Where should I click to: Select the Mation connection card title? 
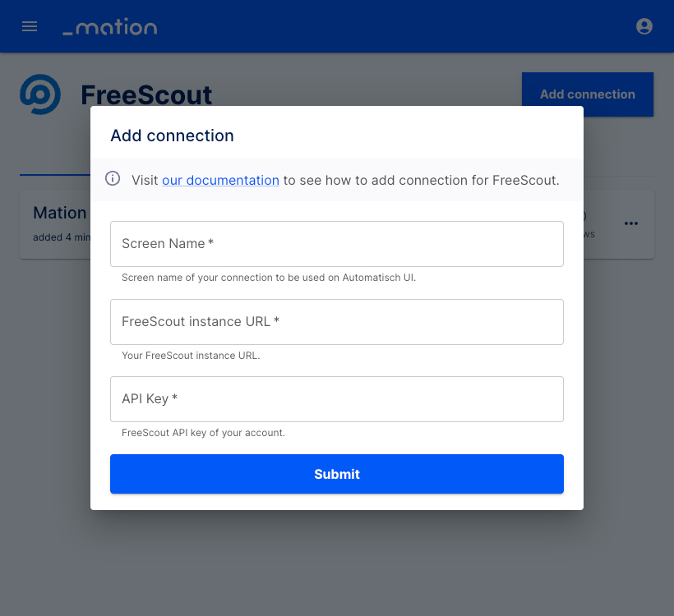60,213
